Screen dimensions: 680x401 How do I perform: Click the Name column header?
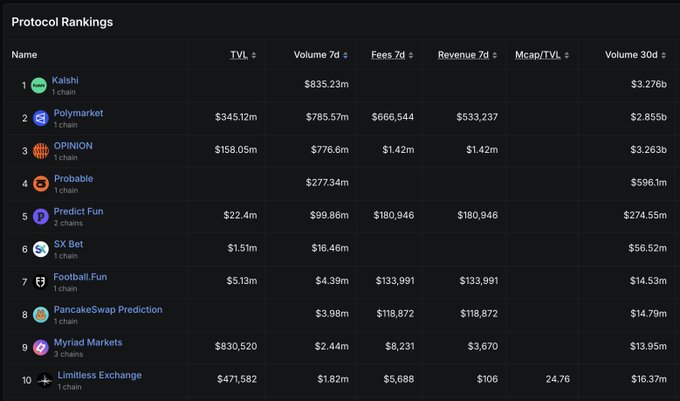pyautogui.click(x=24, y=55)
